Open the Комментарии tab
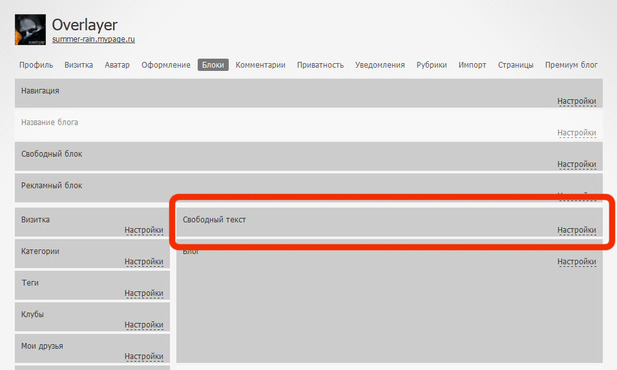Screen dimensions: 617x370 point(260,65)
